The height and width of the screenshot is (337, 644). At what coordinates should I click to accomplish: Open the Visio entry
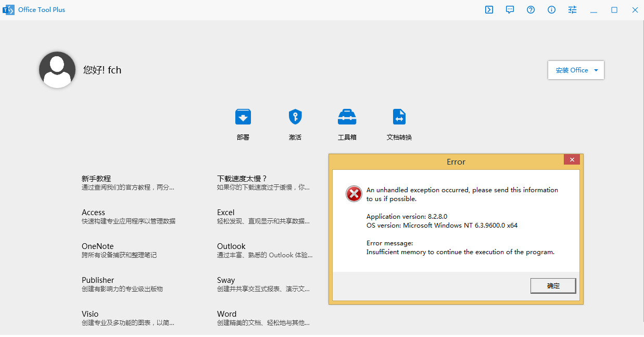[x=90, y=314]
